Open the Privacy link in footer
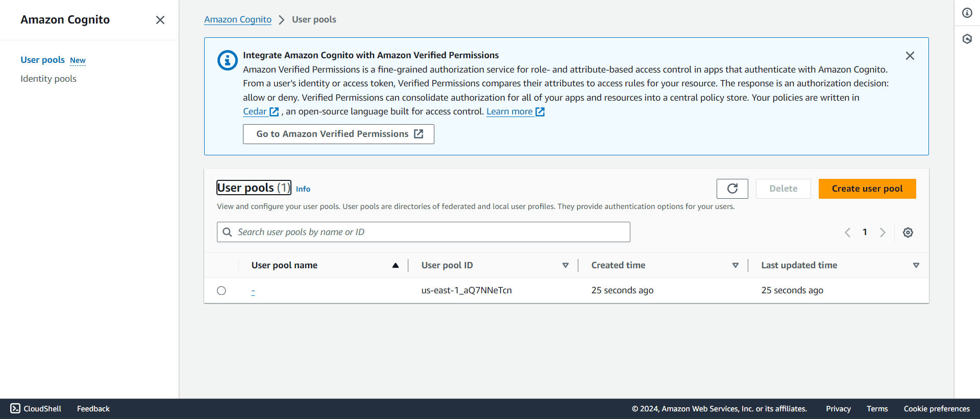Viewport: 980px width, 419px height. pyautogui.click(x=838, y=409)
